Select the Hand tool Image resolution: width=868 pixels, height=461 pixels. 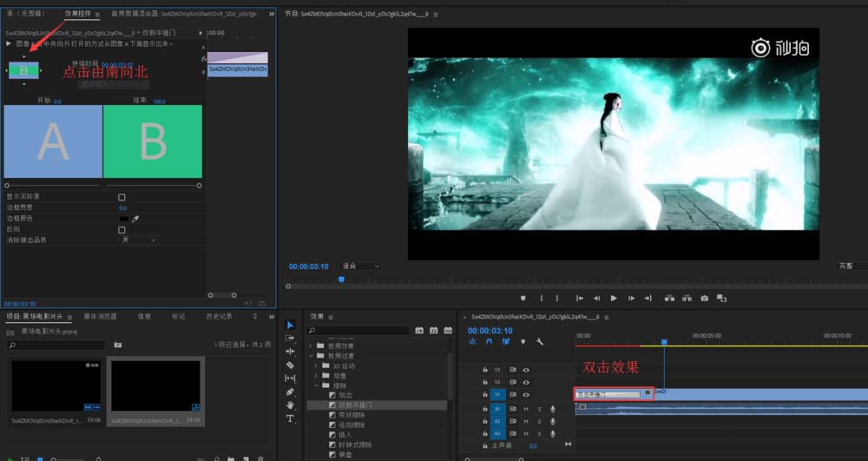click(290, 405)
